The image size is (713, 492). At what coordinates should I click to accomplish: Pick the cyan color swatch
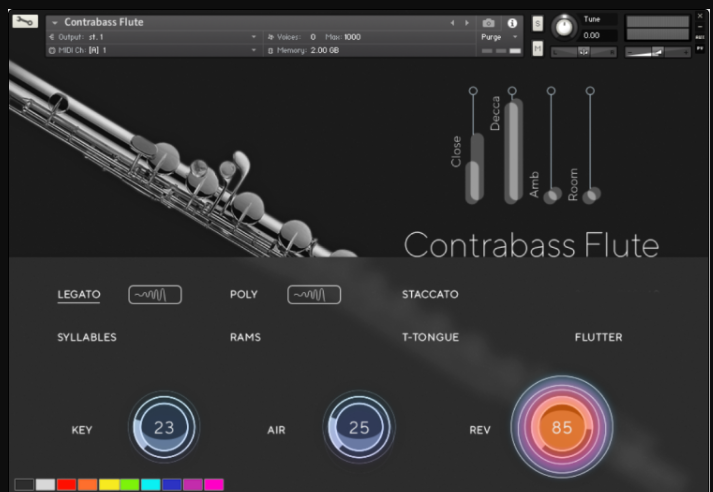151,484
